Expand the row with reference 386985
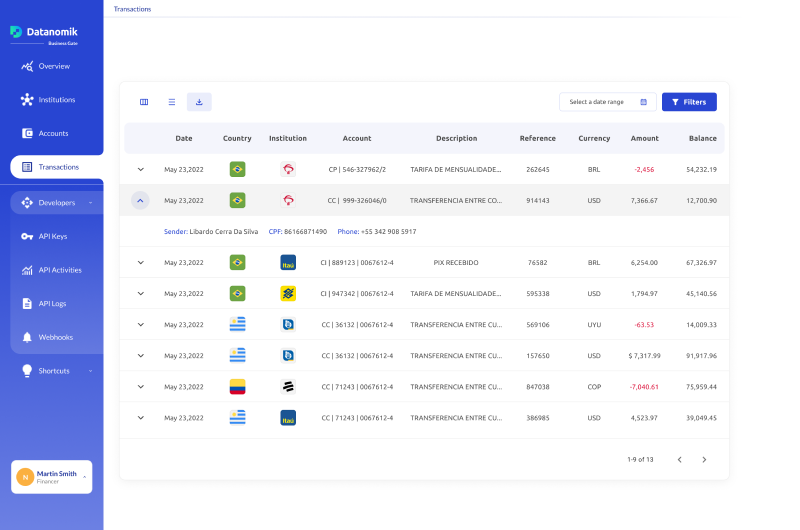This screenshot has width=800, height=530. (140, 418)
